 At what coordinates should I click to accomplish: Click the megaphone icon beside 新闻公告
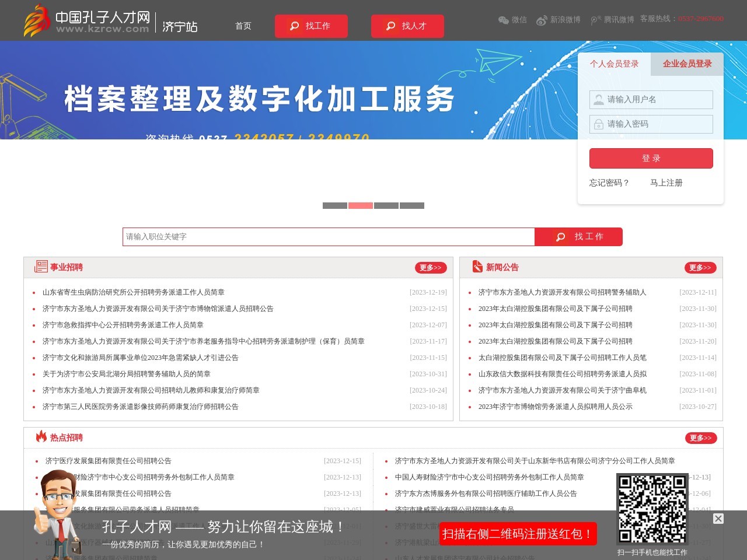click(477, 267)
